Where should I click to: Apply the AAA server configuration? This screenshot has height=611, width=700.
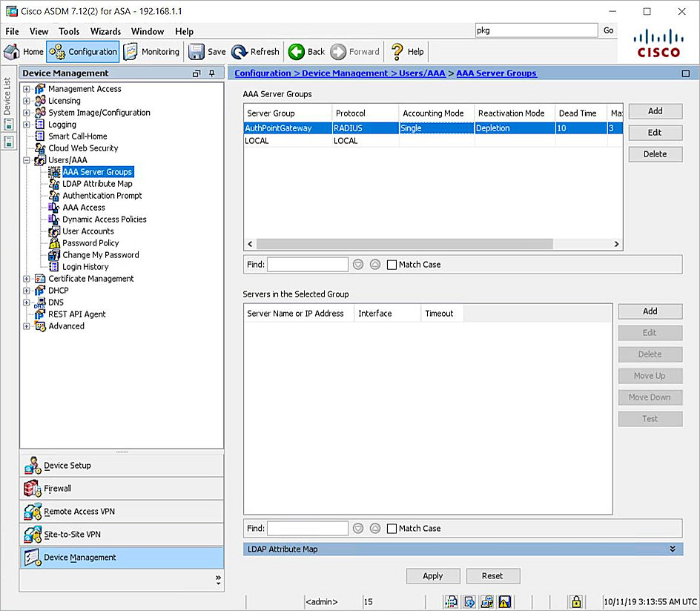(432, 575)
